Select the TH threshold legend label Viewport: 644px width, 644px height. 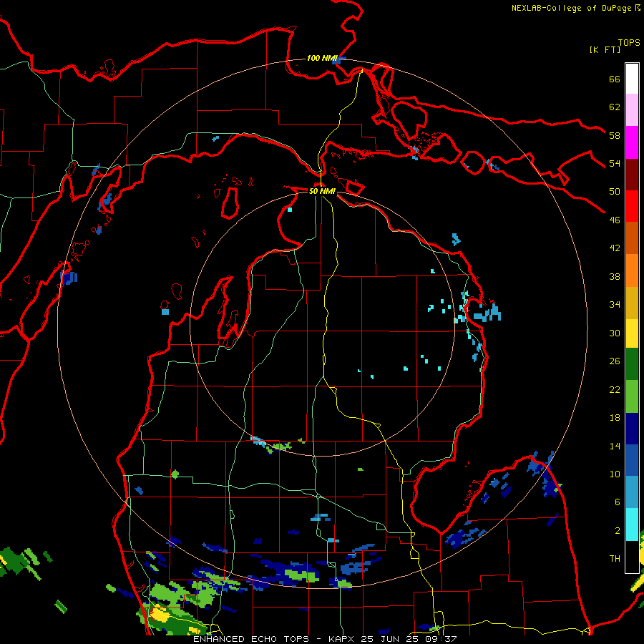click(x=615, y=559)
